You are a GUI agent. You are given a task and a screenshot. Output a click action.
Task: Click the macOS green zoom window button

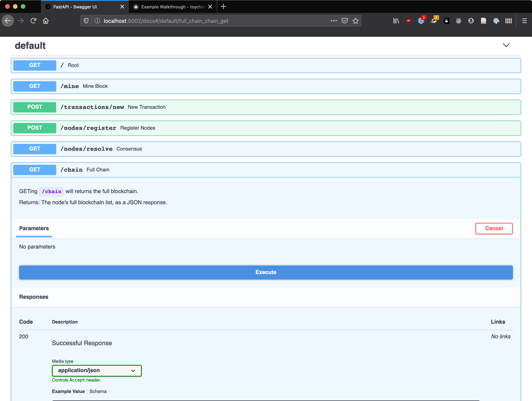23,6
